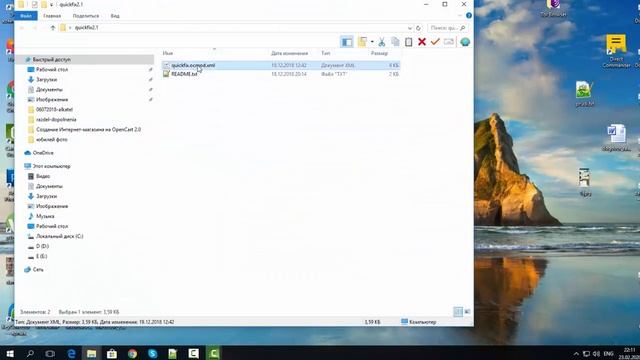Open dropdown arrow beside new folder icon
Viewport: 640px width, 360px height.
pos(372,42)
